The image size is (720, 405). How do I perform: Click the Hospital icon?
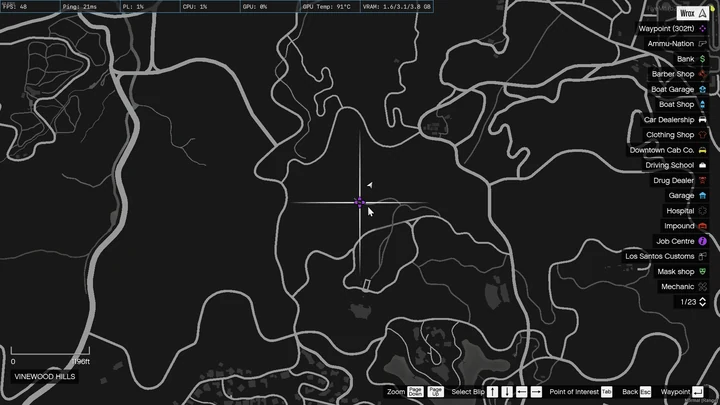point(703,211)
